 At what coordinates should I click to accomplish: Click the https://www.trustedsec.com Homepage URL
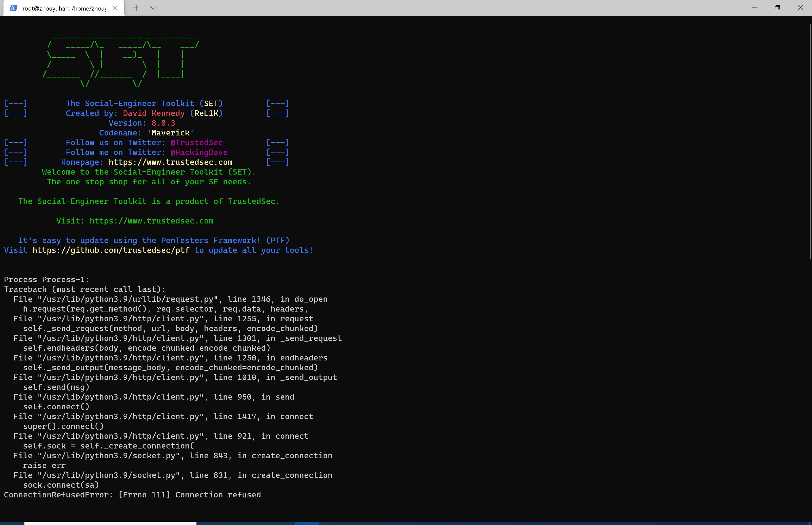[x=170, y=162]
